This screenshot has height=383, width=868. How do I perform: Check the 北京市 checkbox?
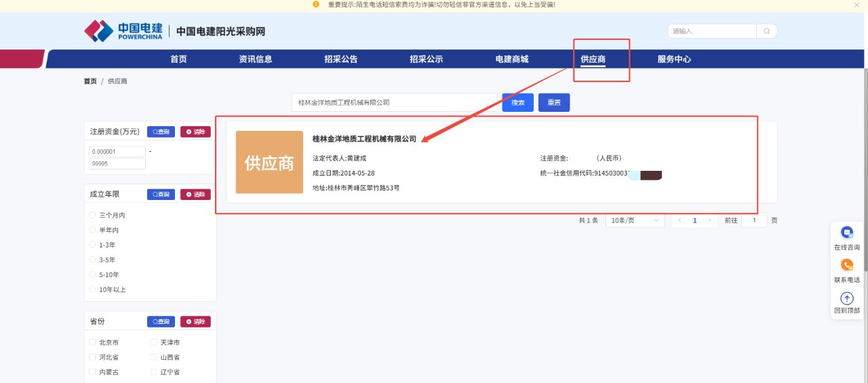[x=92, y=342]
